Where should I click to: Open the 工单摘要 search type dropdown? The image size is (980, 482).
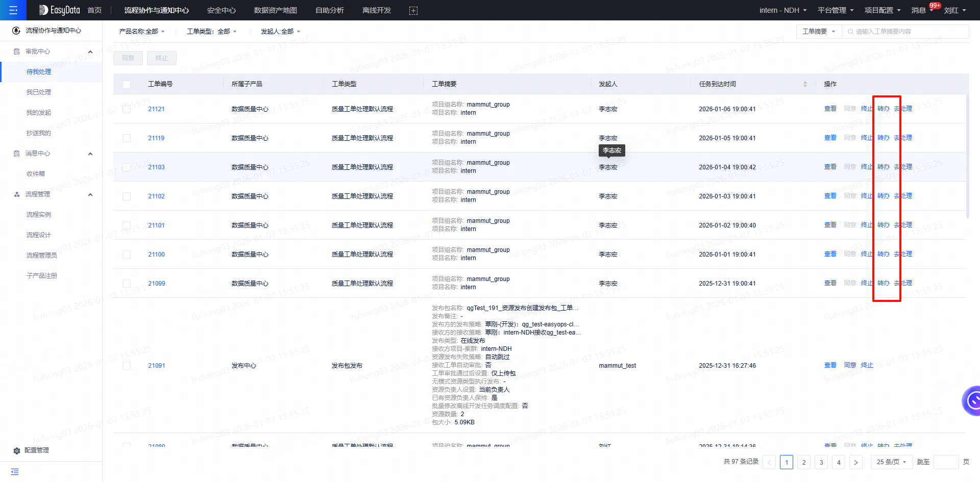[x=819, y=32]
